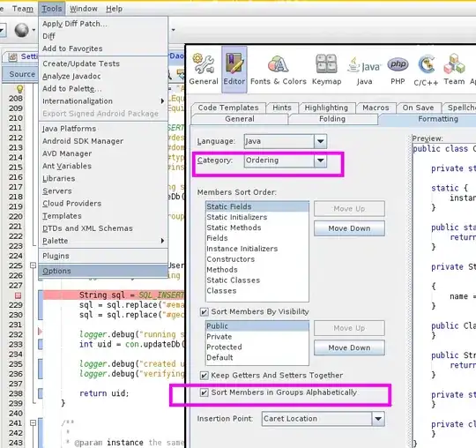This screenshot has height=448, width=476.
Task: Click Move Down for visibility list
Action: 349,347
